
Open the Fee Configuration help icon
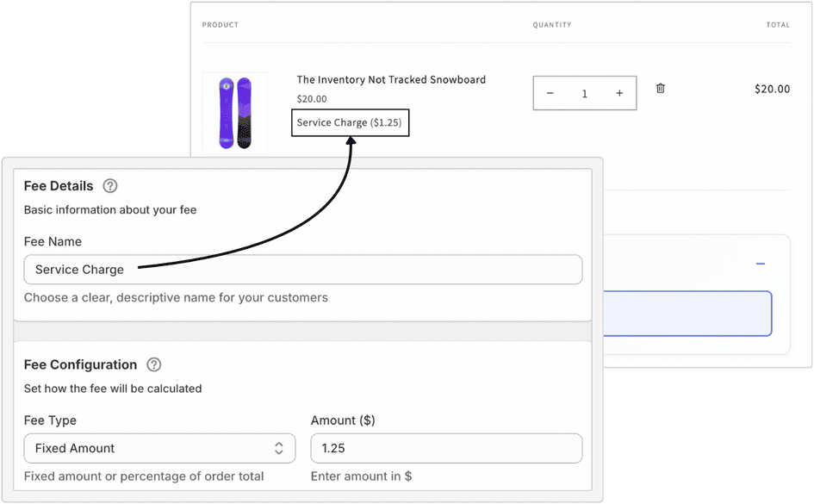(153, 364)
